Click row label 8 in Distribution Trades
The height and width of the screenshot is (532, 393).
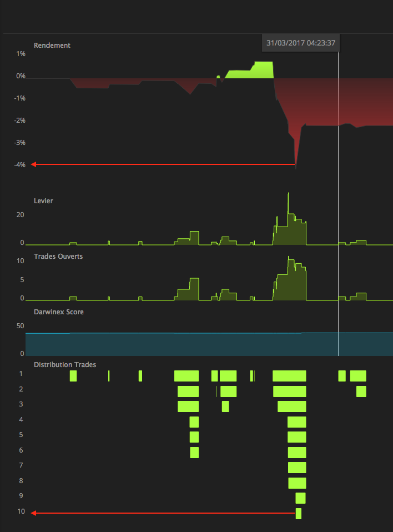(x=21, y=481)
